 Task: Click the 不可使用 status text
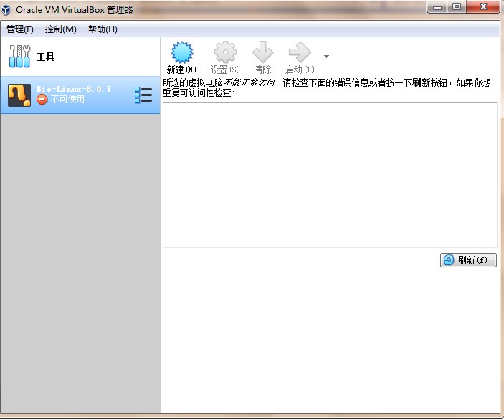click(67, 100)
